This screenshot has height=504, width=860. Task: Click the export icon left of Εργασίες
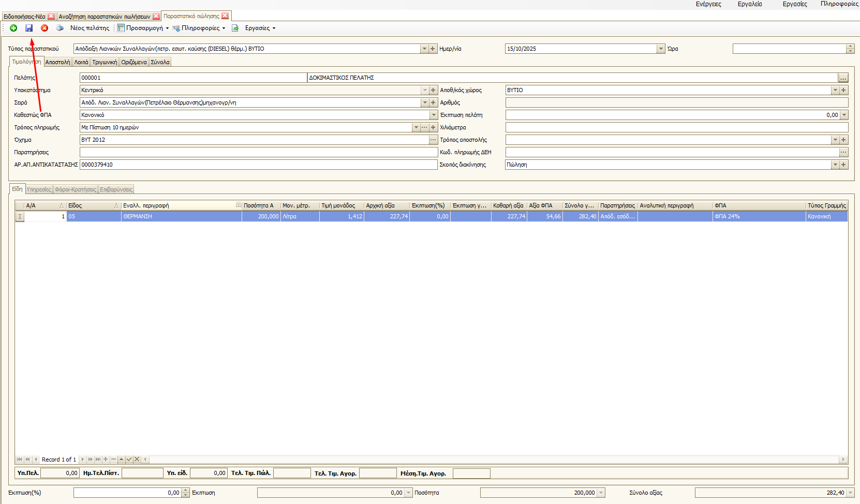(235, 28)
